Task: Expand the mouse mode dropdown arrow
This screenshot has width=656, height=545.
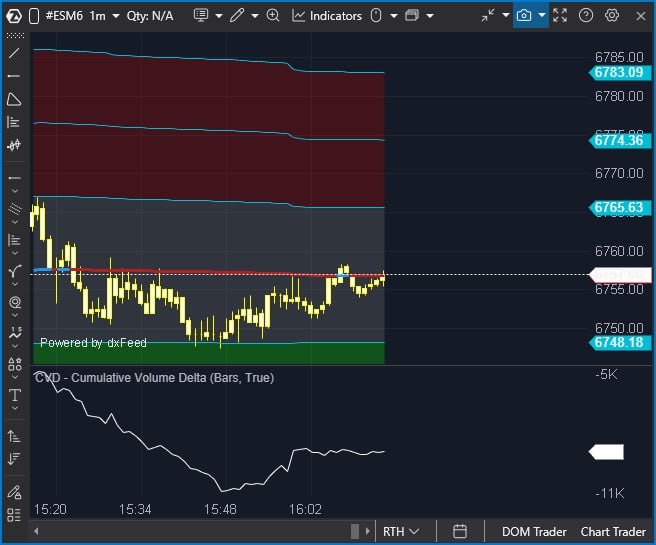Action: (393, 16)
